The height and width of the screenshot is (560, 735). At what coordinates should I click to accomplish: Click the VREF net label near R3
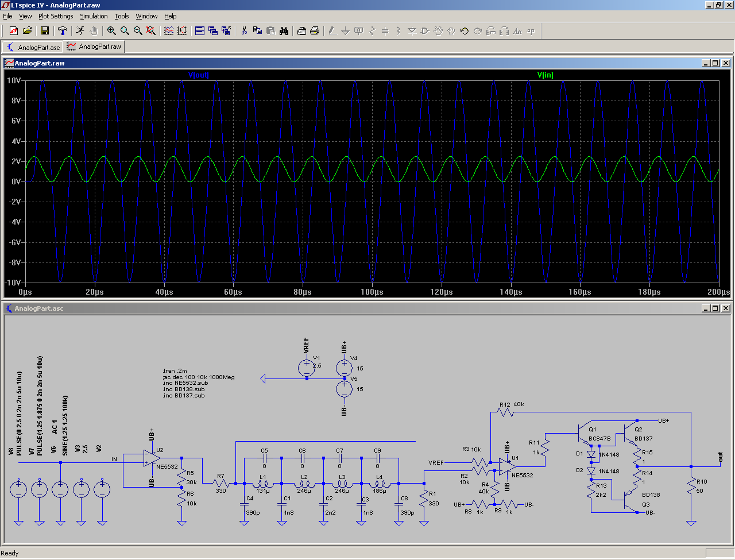436,462
